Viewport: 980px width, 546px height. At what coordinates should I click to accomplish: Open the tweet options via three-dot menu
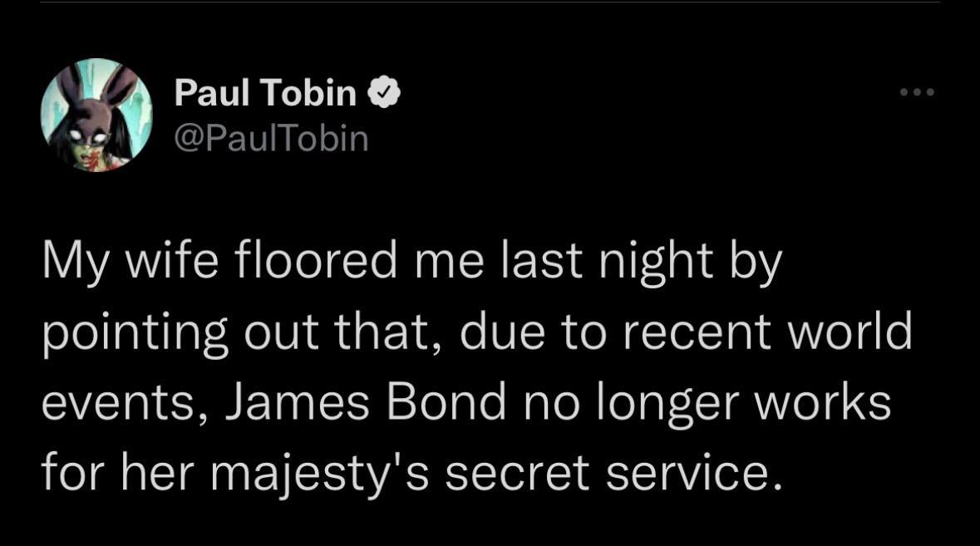[x=917, y=93]
